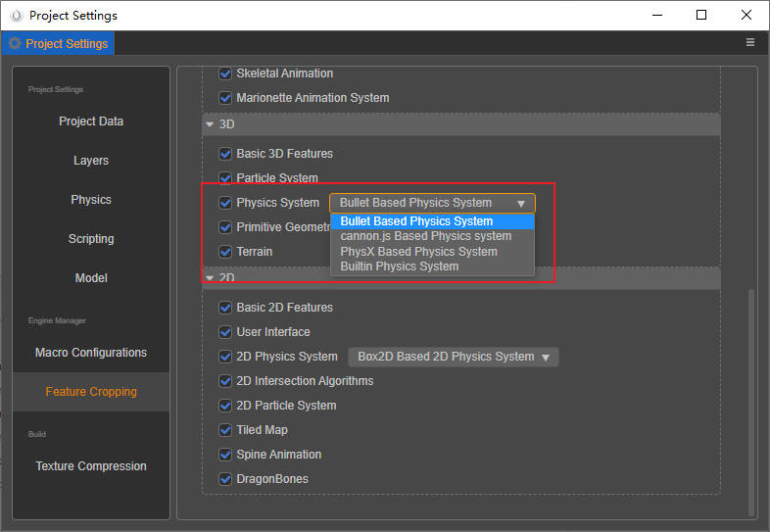Choose Builtin Physics System option
This screenshot has height=532, width=770.
tap(432, 266)
